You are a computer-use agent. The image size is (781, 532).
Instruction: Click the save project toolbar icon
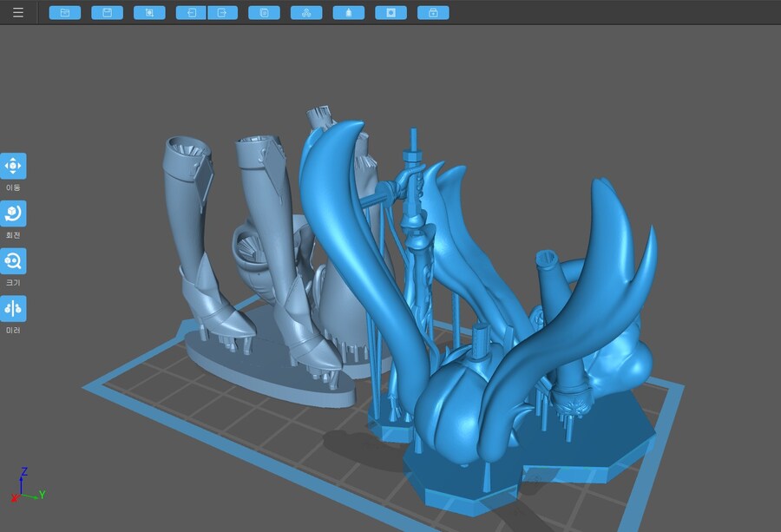107,12
